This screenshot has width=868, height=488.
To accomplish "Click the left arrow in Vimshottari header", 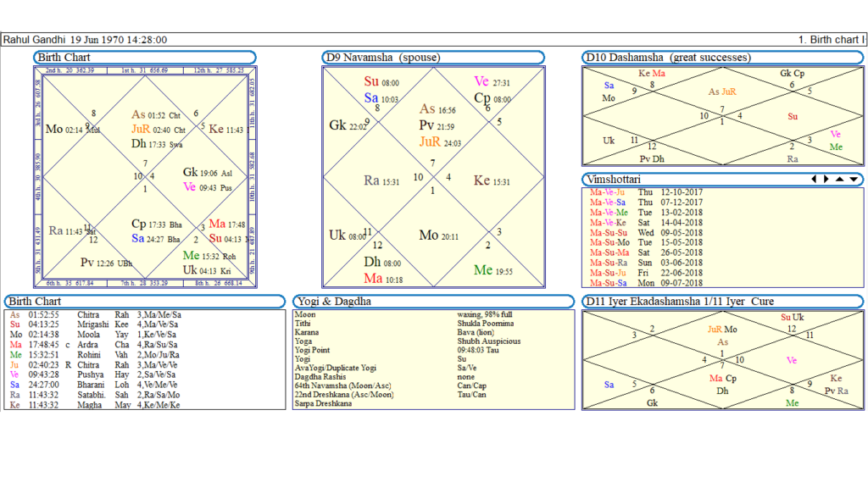I will pyautogui.click(x=814, y=180).
